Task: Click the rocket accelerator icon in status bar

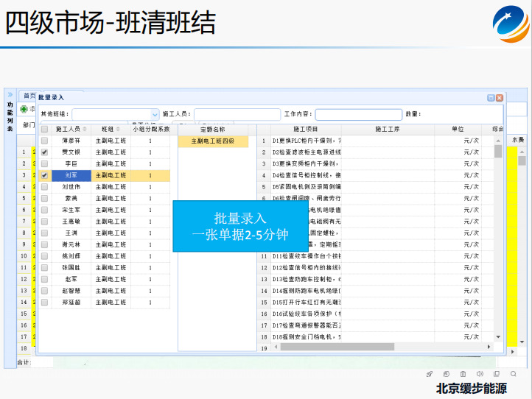Action: click(x=430, y=374)
